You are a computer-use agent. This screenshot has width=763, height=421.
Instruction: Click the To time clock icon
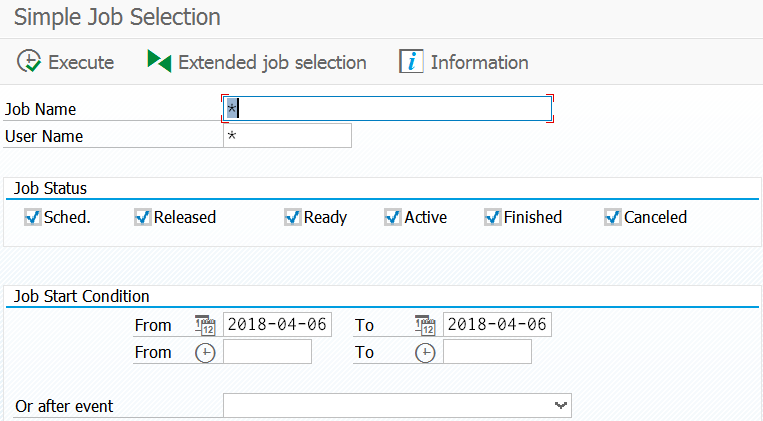425,352
